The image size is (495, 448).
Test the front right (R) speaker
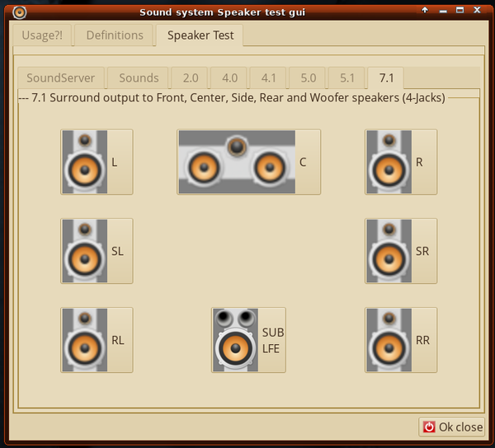pos(401,162)
